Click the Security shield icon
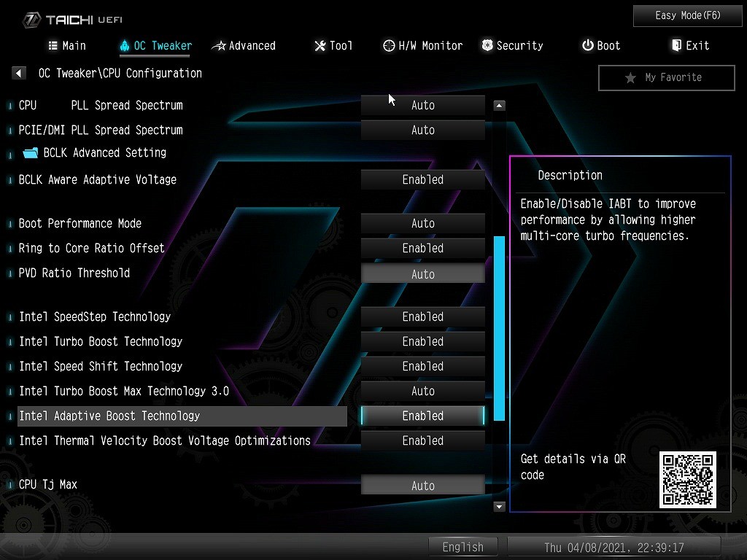Viewport: 747px width, 560px height. [x=487, y=46]
